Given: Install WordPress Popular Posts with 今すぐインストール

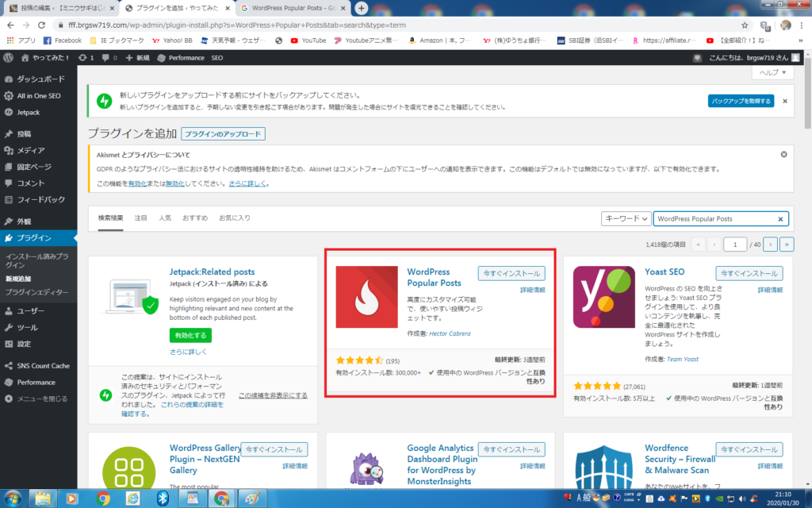Looking at the screenshot, I should click(x=511, y=273).
